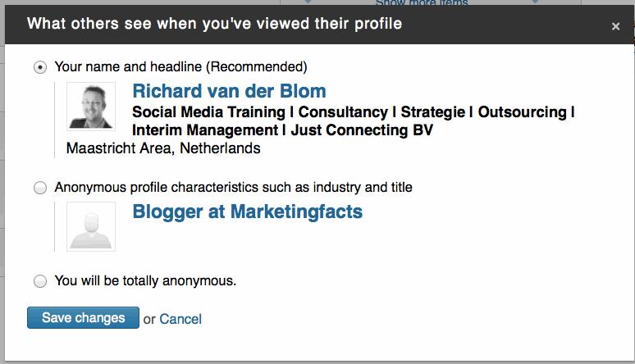
Task: Click the 'Blogger at Marketingfacts' title
Action: click(x=247, y=212)
